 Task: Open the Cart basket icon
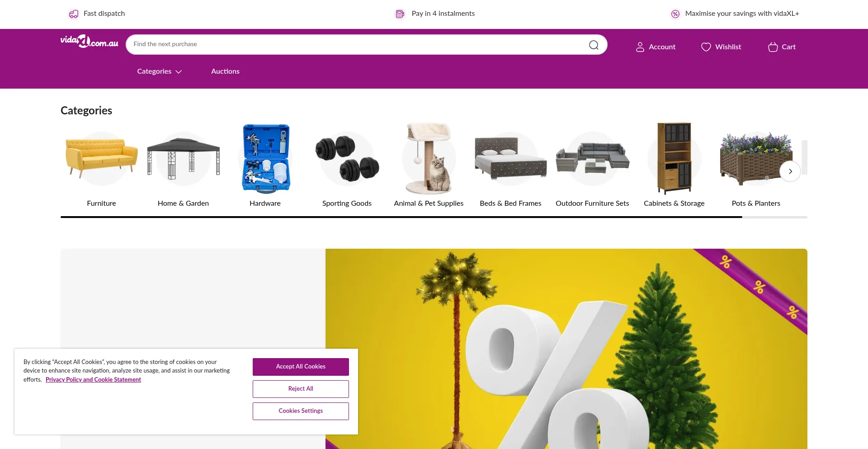click(x=773, y=47)
